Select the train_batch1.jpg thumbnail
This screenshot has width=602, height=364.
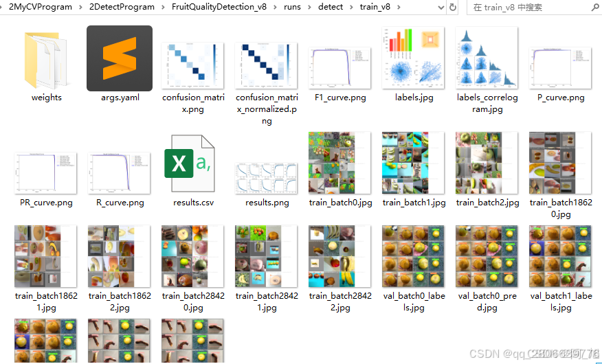tap(413, 163)
